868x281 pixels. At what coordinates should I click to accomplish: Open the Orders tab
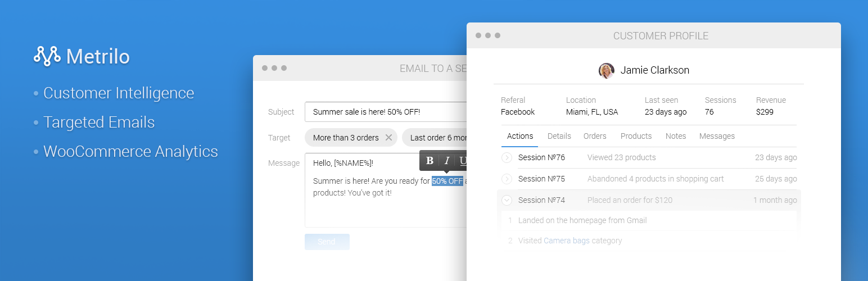[595, 136]
